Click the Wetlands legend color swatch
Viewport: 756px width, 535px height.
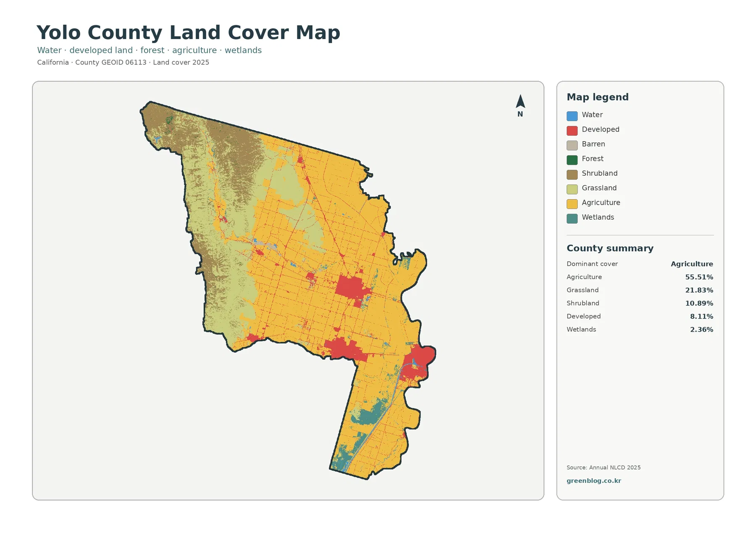[x=572, y=219]
